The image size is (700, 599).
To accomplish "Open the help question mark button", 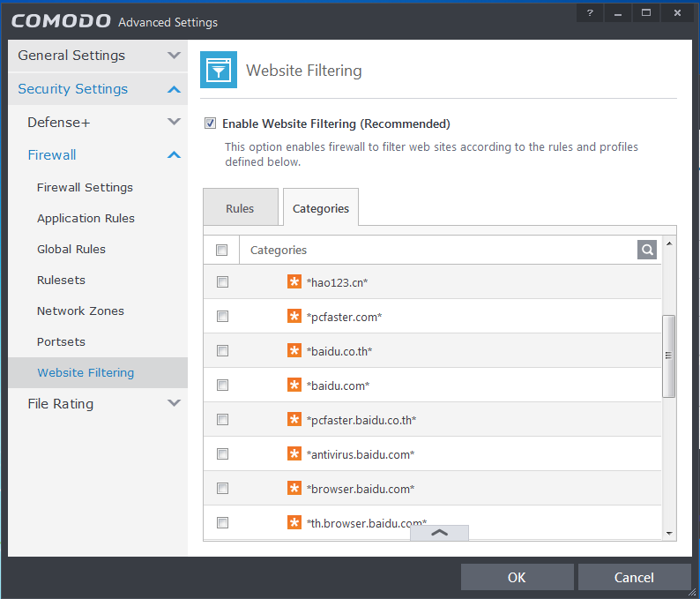I will (x=590, y=12).
